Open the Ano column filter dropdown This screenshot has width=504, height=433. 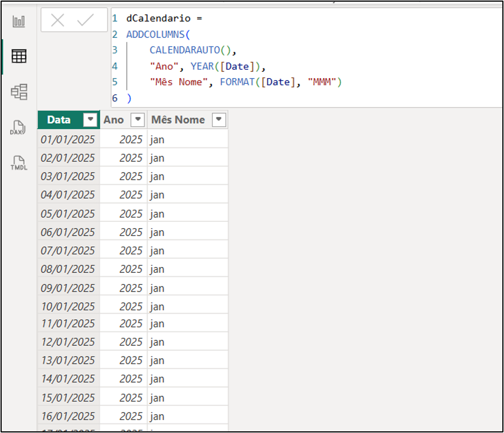tap(138, 120)
